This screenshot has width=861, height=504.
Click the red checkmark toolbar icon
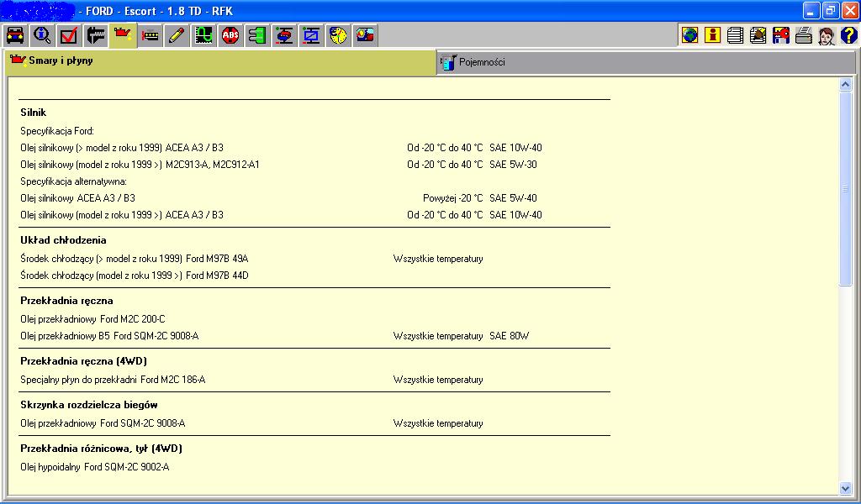point(68,35)
